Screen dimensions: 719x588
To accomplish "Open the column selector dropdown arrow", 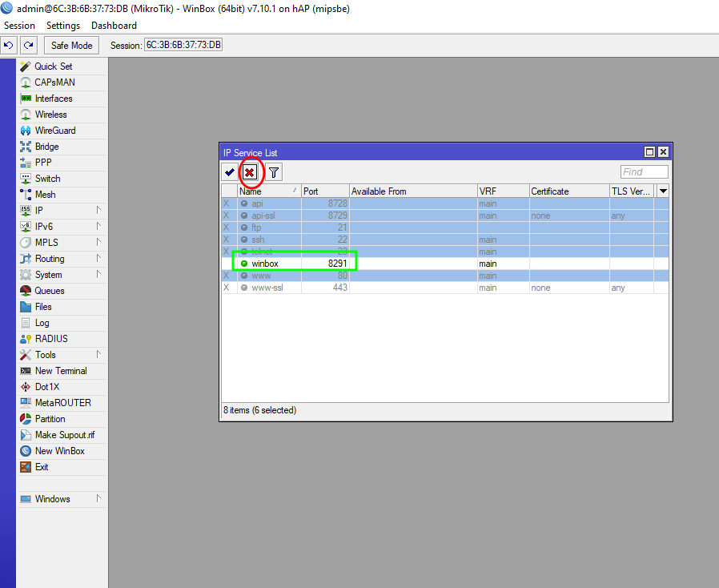I will click(662, 191).
